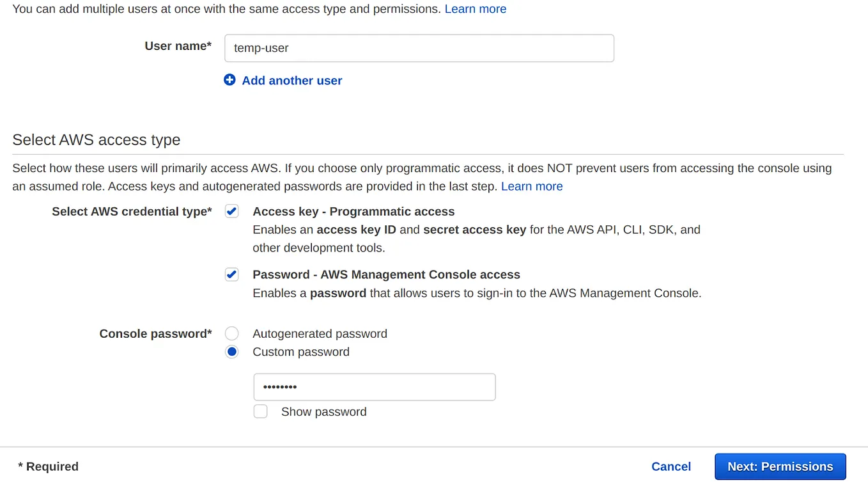
Task: Click the Required footnote text
Action: (48, 466)
